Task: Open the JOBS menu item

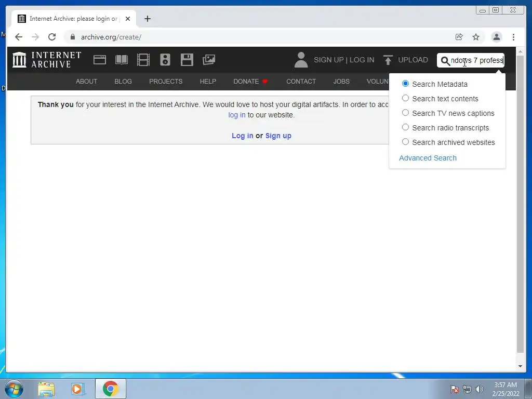Action: (x=341, y=82)
